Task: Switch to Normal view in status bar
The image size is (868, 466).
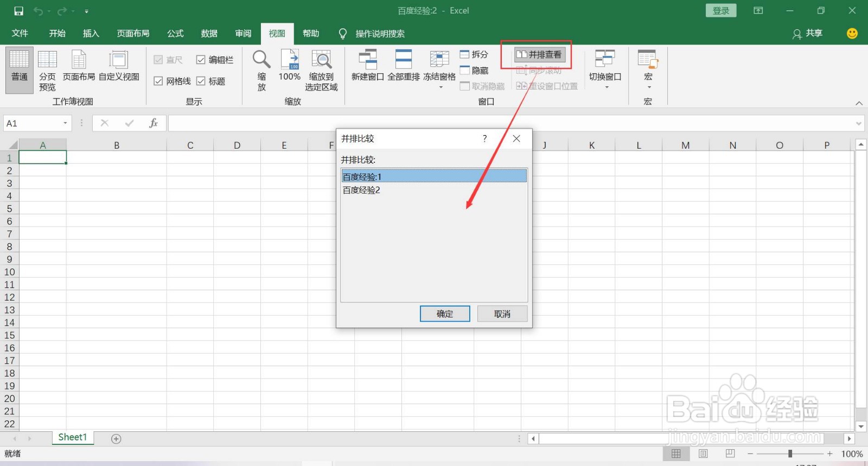Action: (676, 454)
